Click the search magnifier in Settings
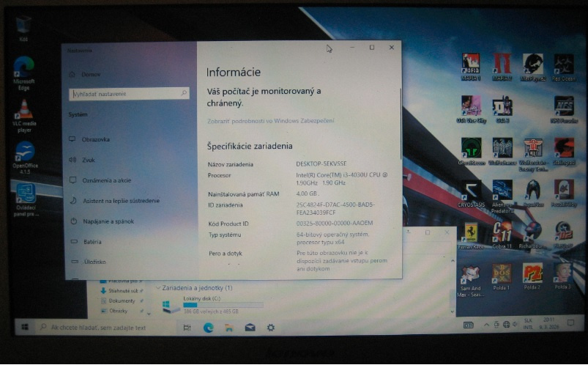 click(x=184, y=93)
